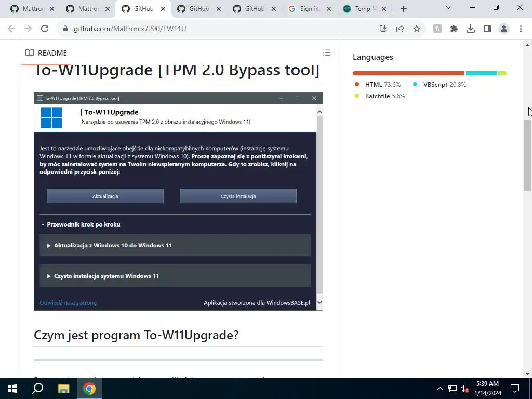The image size is (532, 399).
Task: Select the fifth tab titled GitHub
Action: (255, 9)
